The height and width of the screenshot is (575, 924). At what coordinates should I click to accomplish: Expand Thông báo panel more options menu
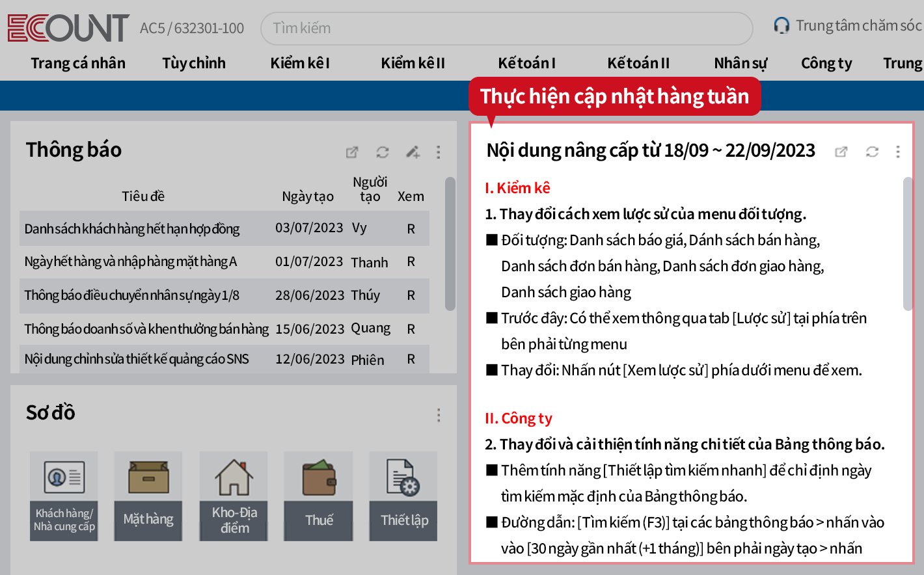[x=439, y=152]
